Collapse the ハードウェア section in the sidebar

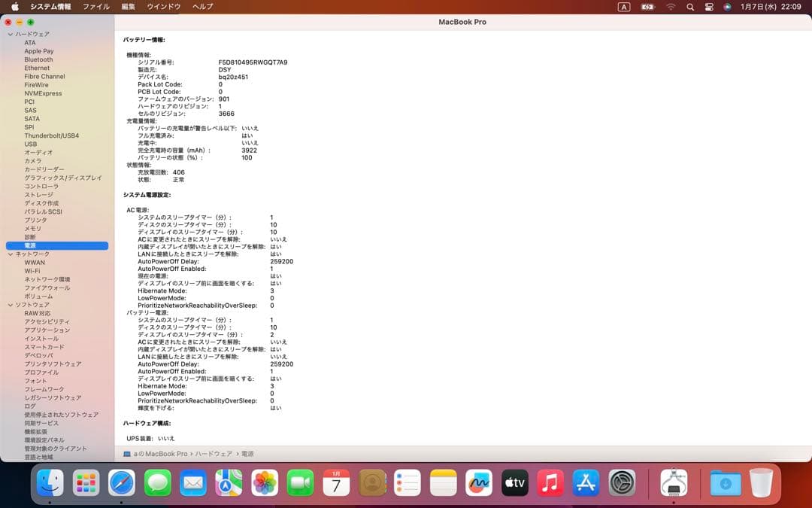[11, 34]
